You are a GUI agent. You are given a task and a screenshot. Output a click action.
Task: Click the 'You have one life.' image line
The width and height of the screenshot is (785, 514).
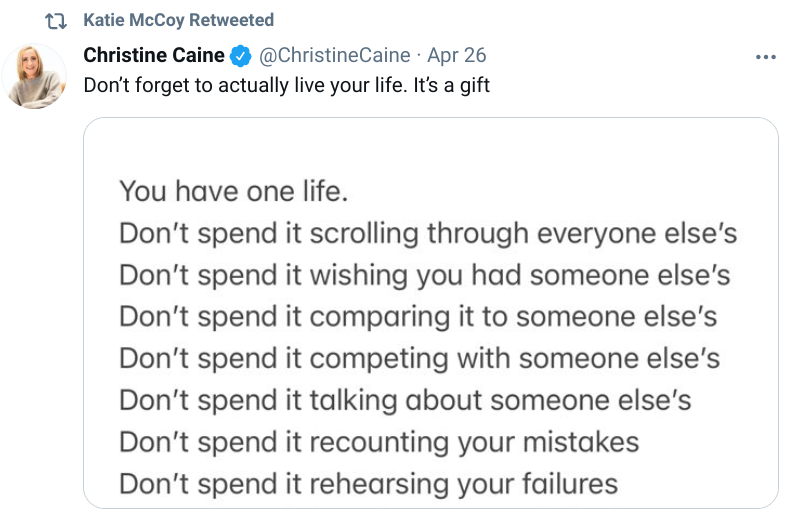(x=234, y=190)
